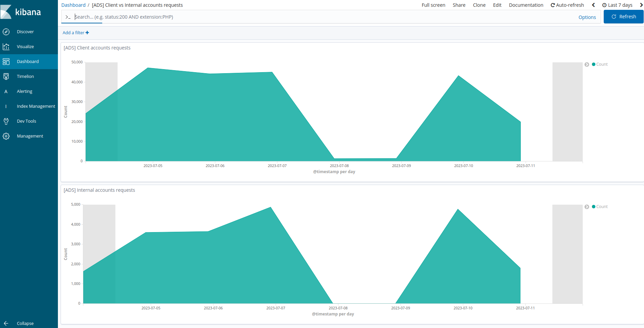Click dashboard title in breadcrumb

pos(137,5)
